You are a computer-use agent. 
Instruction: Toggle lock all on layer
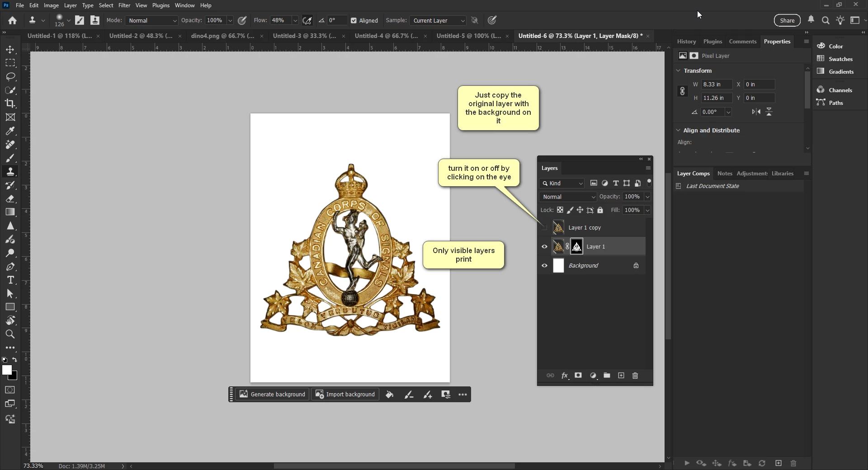click(600, 210)
